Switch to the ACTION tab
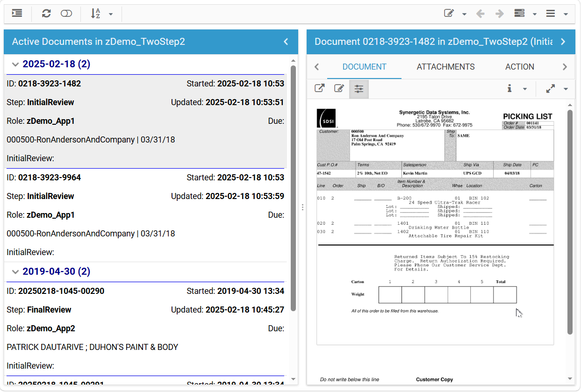Image resolution: width=581 pixels, height=392 pixels. click(520, 67)
